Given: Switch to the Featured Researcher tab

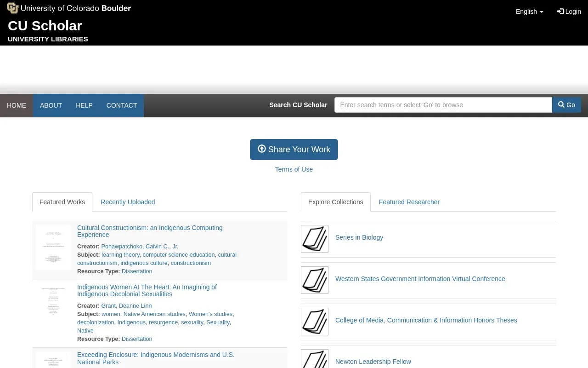Looking at the screenshot, I should click(409, 202).
